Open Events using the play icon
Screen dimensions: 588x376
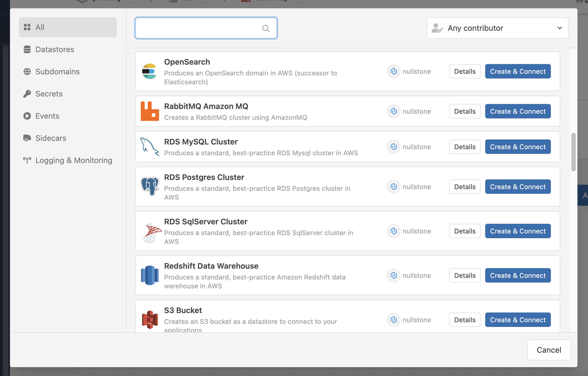[x=27, y=116]
